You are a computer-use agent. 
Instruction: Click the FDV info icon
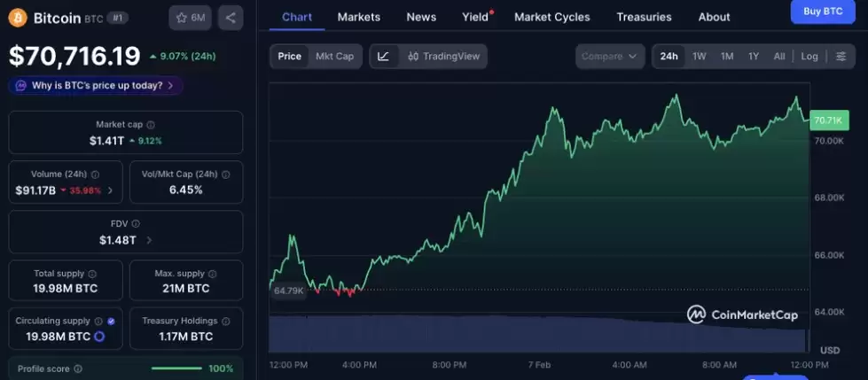click(x=136, y=225)
